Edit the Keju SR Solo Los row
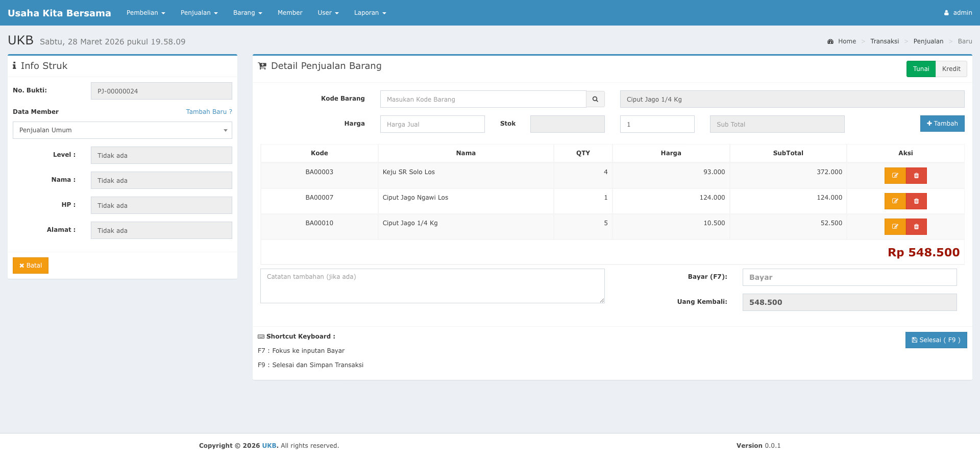Screen dimensions: 980x458 tap(895, 176)
